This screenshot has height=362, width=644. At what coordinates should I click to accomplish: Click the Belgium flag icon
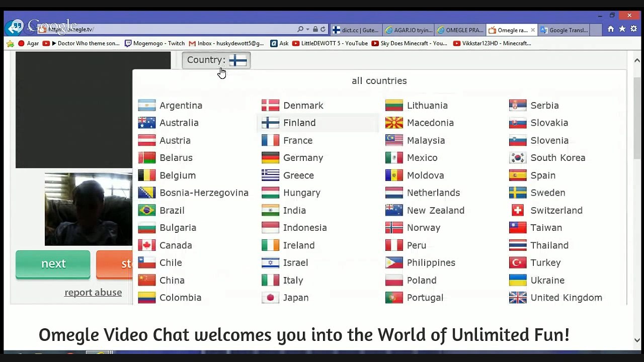click(x=147, y=175)
